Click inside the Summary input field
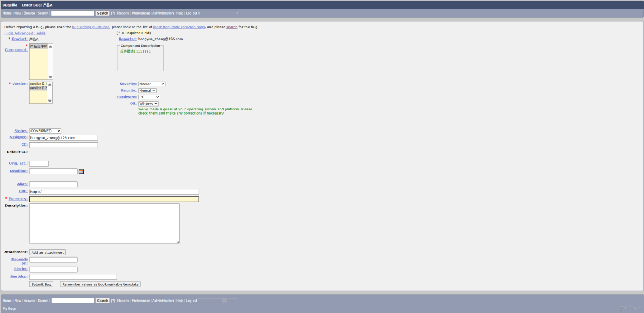The height and width of the screenshot is (313, 644). (114, 199)
